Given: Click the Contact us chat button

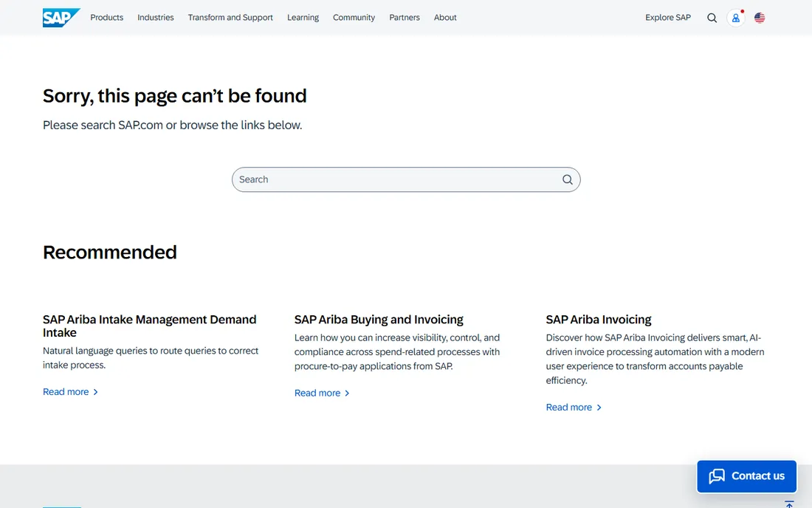Looking at the screenshot, I should (746, 476).
